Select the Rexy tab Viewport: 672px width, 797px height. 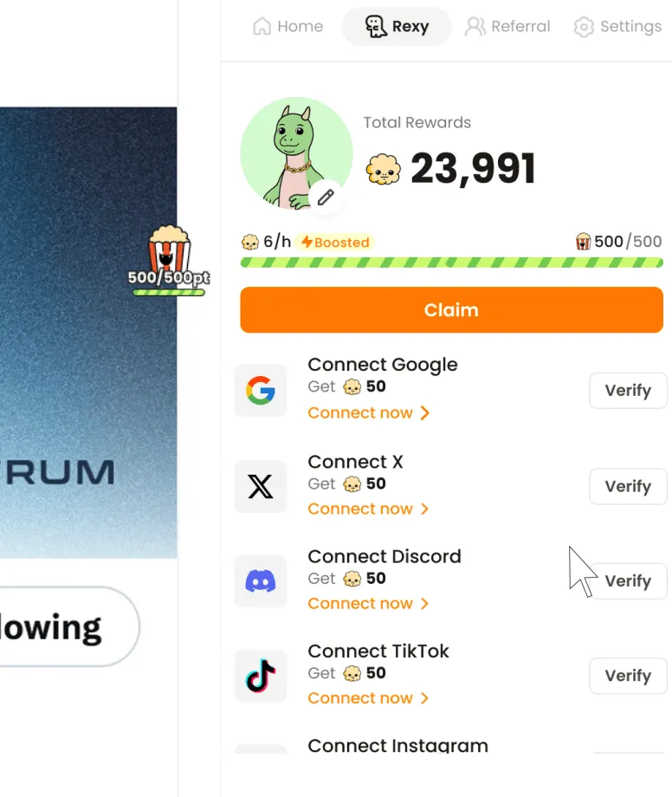[x=397, y=27]
